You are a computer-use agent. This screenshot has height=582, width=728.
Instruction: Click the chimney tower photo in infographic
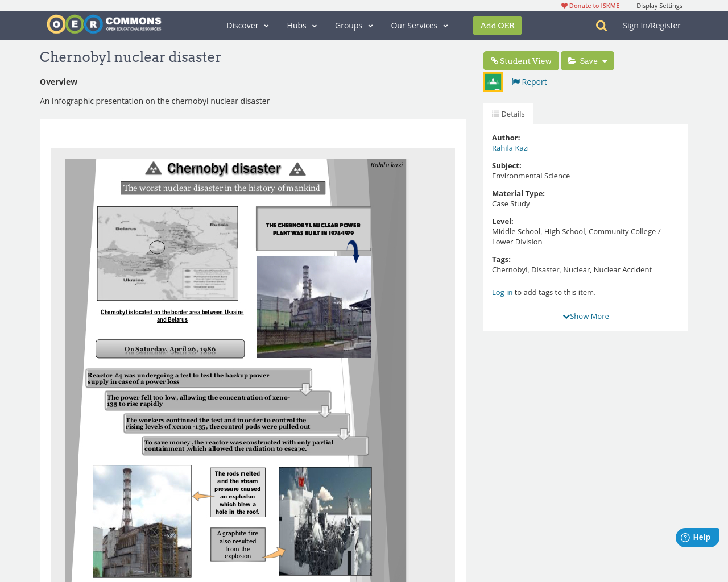click(x=142, y=521)
